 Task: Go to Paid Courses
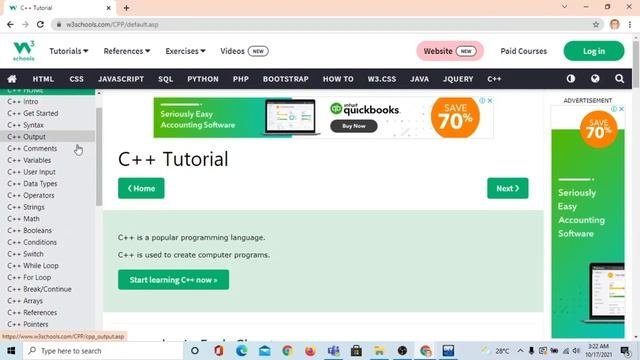tap(524, 51)
